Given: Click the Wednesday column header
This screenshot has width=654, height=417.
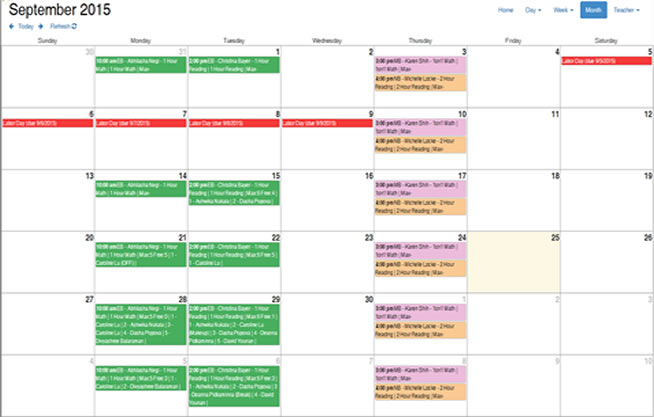Looking at the screenshot, I should click(x=327, y=41).
